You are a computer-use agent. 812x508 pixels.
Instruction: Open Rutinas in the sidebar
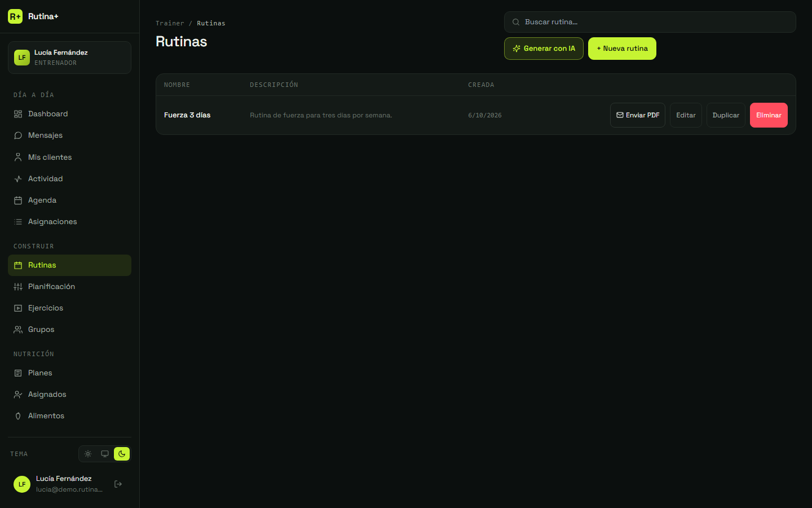(69, 265)
